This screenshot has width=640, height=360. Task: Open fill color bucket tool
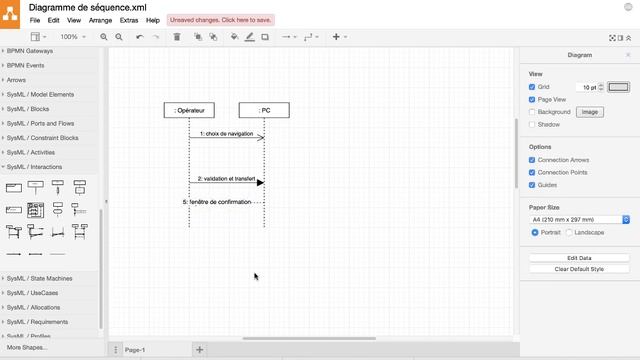(234, 37)
